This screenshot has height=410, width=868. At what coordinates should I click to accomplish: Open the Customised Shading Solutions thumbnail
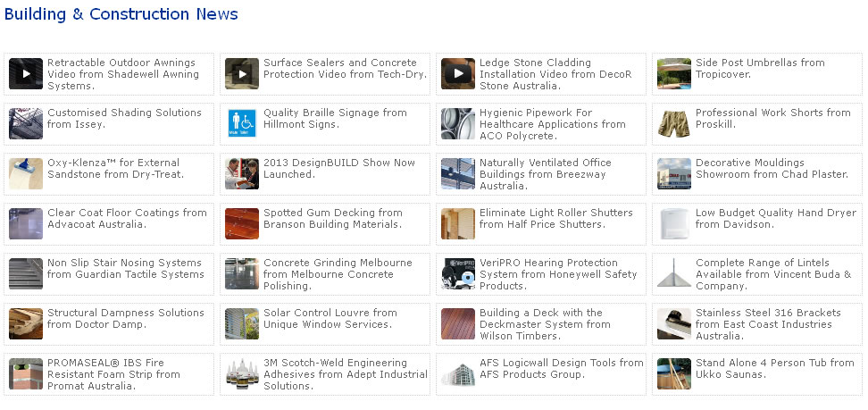26,123
